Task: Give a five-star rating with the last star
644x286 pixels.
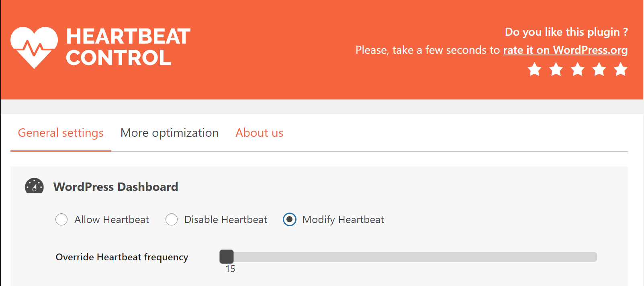Action: [x=620, y=69]
